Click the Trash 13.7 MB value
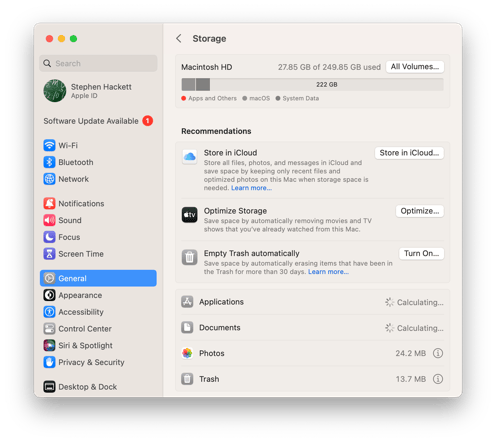Viewport: 496px width, 442px height. pyautogui.click(x=411, y=379)
